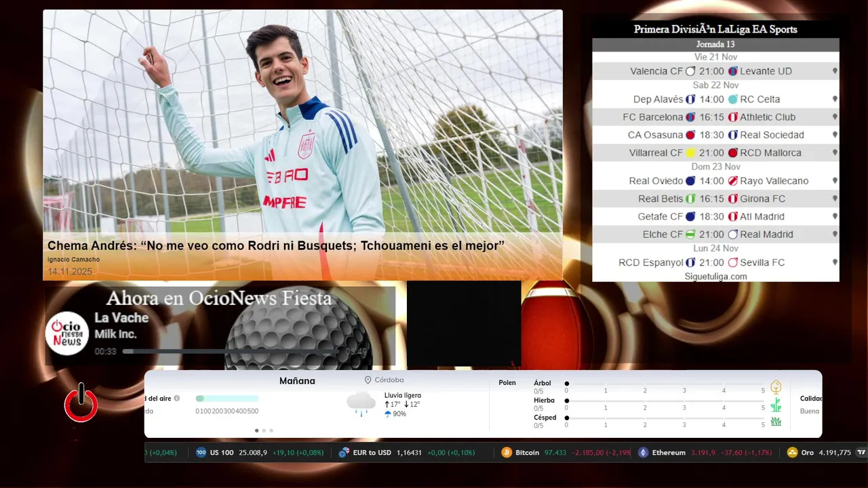Open venue pin for Valencia CF match

(835, 71)
